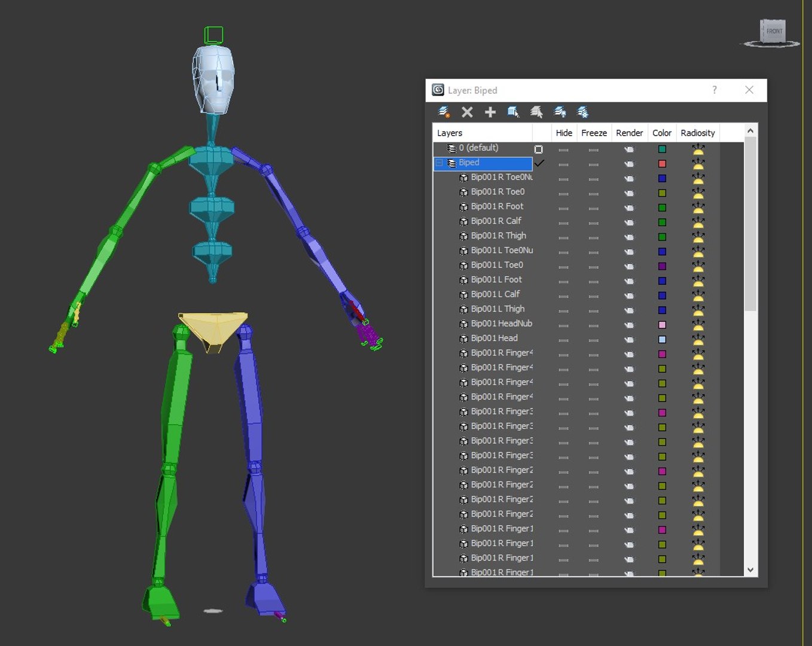This screenshot has width=812, height=646.
Task: Click the Hide column header
Action: tap(564, 133)
